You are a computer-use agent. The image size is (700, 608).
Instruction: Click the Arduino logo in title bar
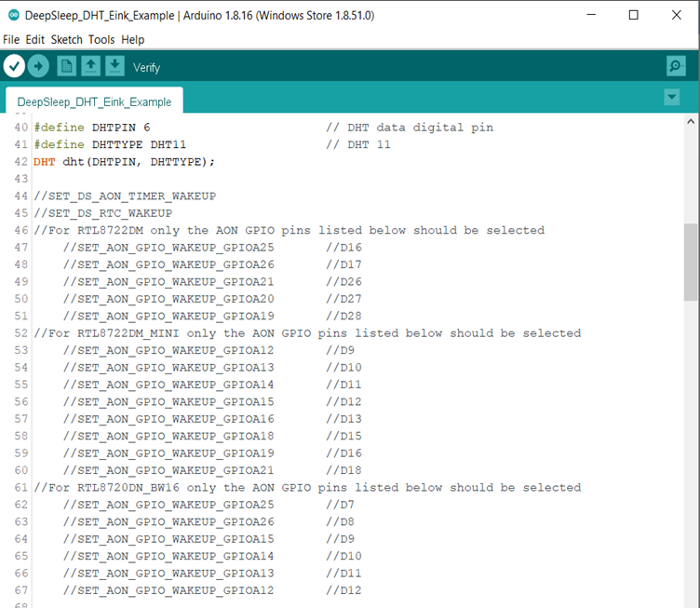[14, 15]
